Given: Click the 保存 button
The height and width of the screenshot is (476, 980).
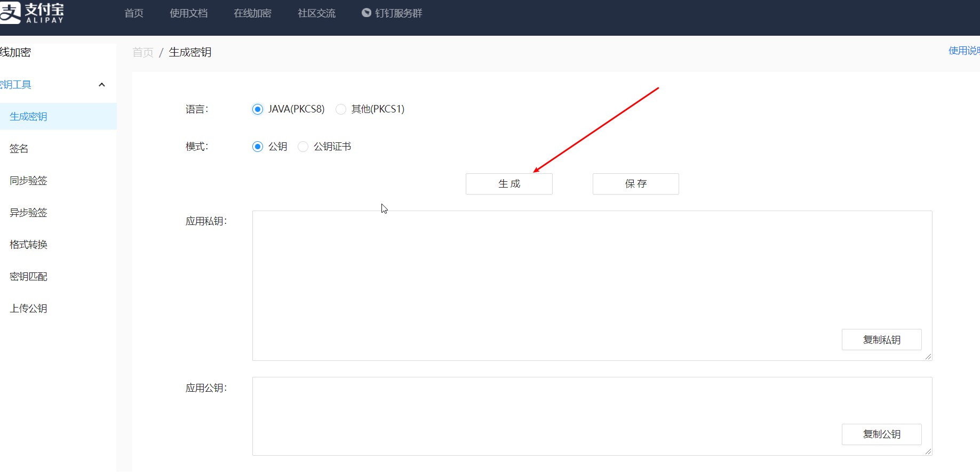Looking at the screenshot, I should [x=635, y=184].
